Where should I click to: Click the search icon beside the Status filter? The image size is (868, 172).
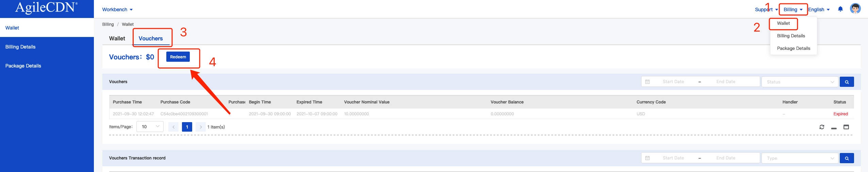(x=847, y=82)
